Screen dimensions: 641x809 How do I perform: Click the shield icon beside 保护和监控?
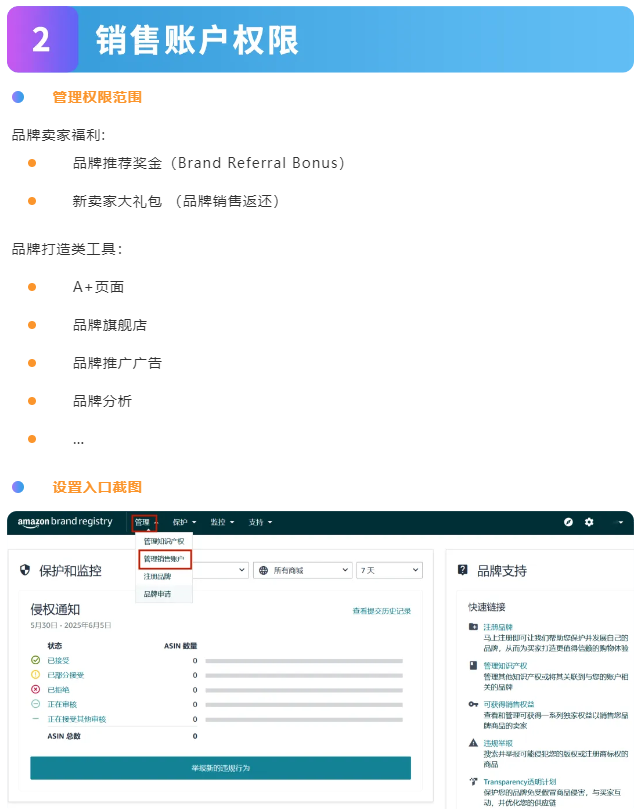tap(25, 570)
